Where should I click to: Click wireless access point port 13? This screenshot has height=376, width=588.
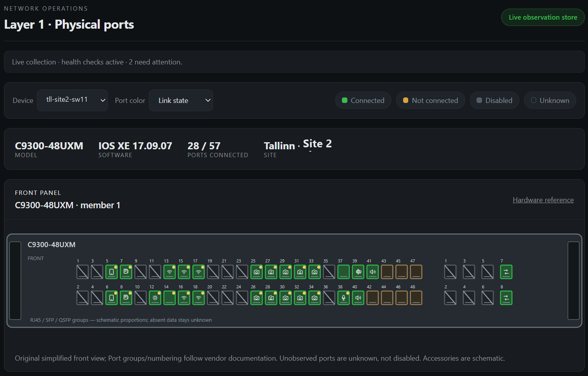pyautogui.click(x=170, y=272)
